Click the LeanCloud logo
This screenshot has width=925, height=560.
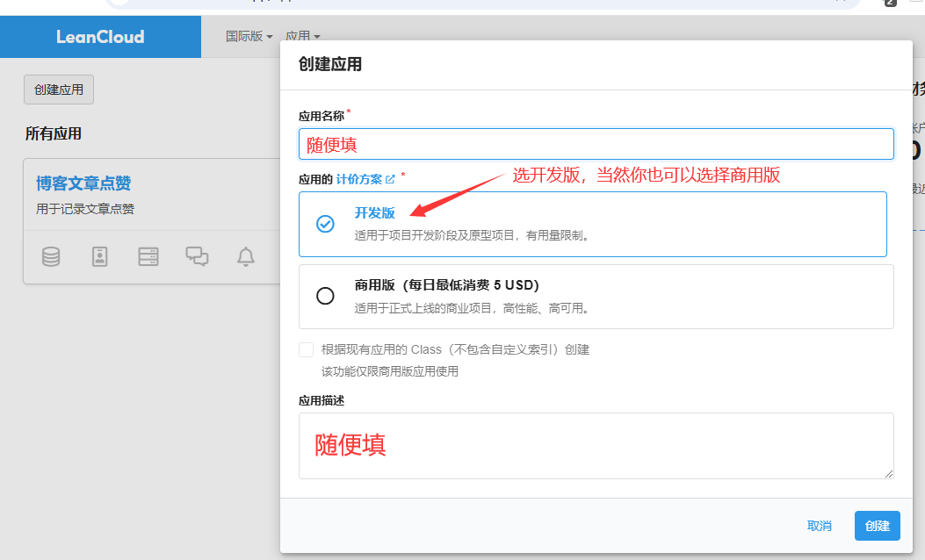coord(100,37)
